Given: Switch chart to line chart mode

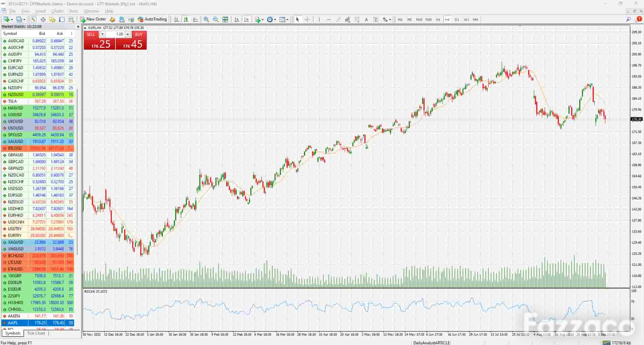Looking at the screenshot, I should 195,19.
